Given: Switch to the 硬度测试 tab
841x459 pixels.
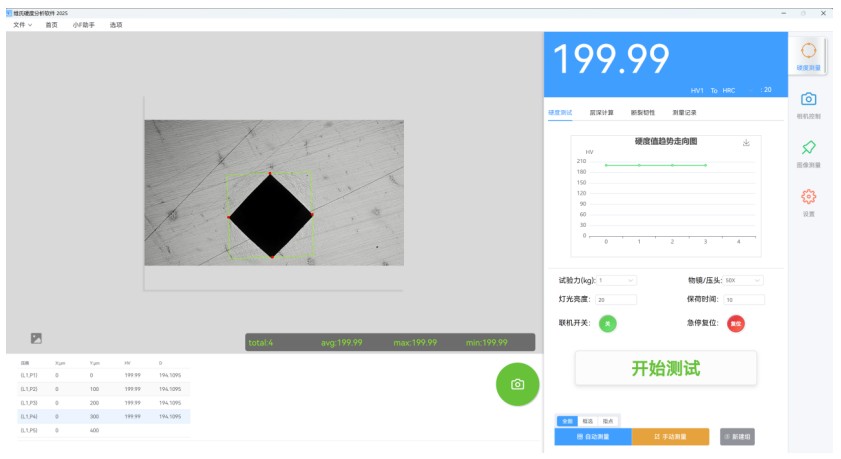Looking at the screenshot, I should point(560,113).
